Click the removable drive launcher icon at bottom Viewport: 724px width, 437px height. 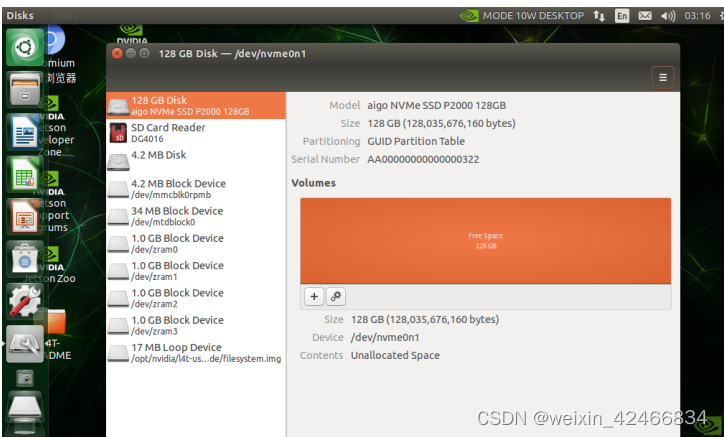25,407
